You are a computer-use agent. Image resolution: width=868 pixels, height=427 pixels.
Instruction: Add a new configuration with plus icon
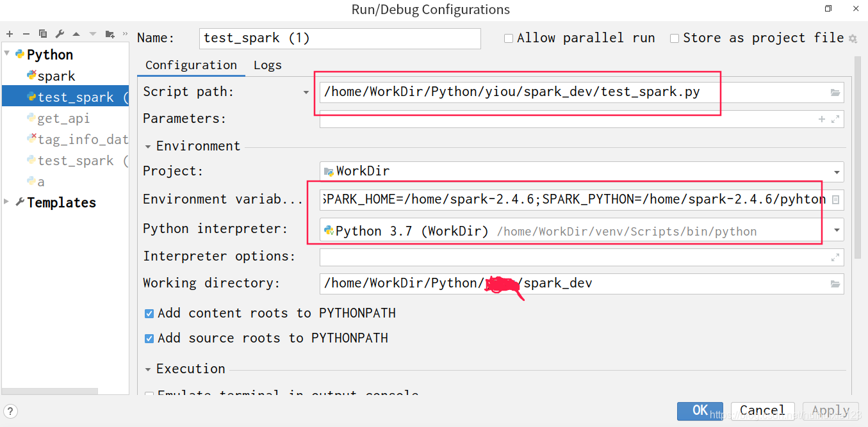tap(10, 34)
